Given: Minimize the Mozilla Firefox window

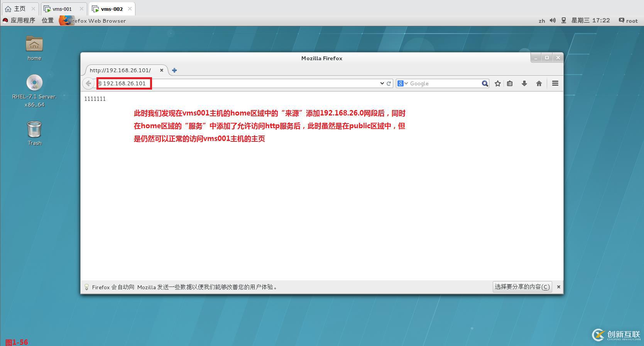Looking at the screenshot, I should [536, 58].
